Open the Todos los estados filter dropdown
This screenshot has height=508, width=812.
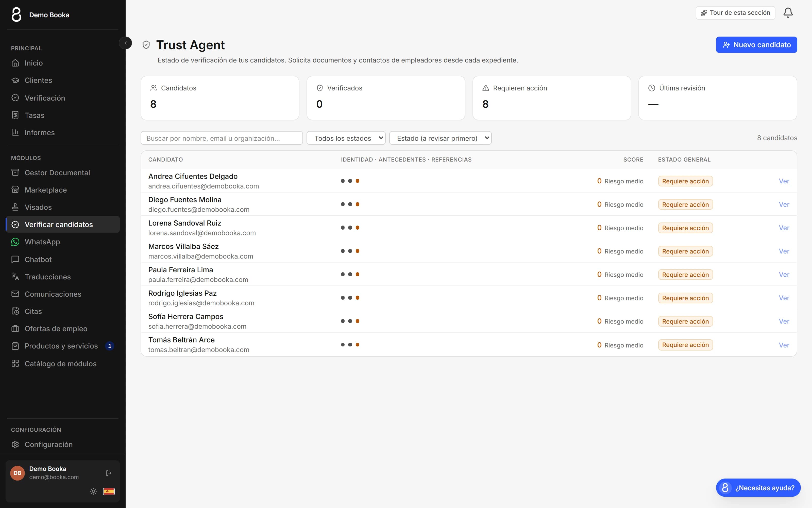[x=346, y=138]
